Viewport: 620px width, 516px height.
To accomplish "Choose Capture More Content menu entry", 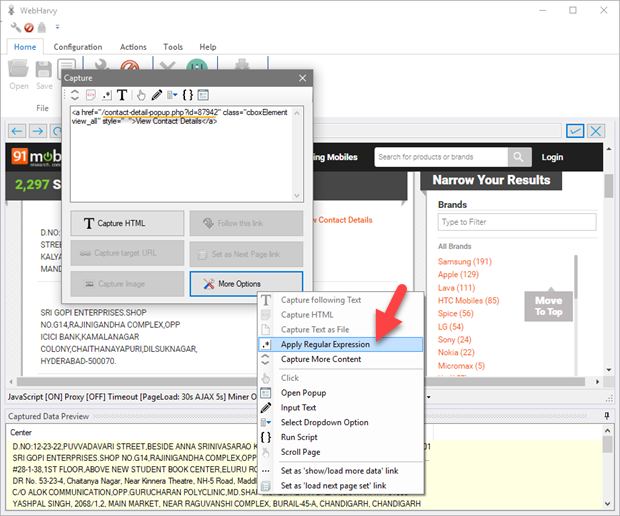I will point(320,359).
